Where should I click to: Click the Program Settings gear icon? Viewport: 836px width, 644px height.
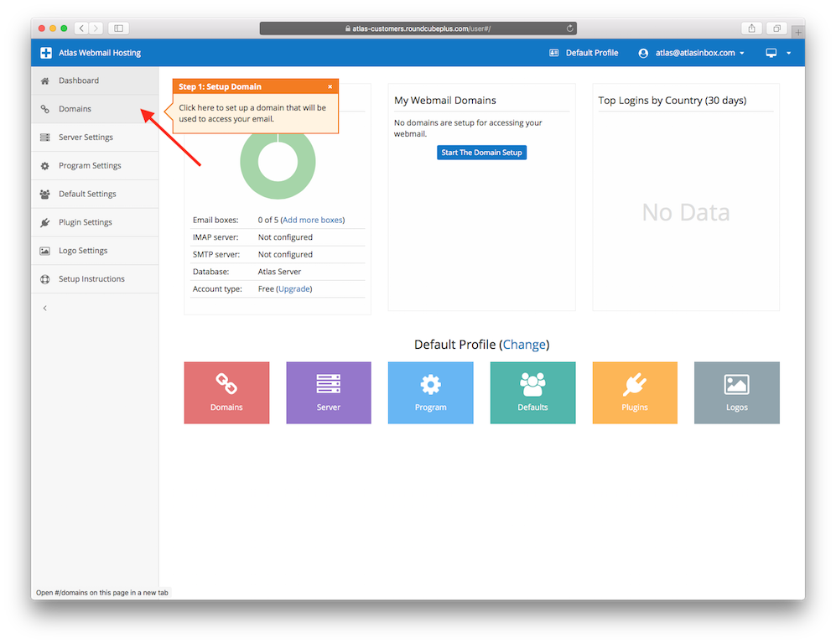44,166
